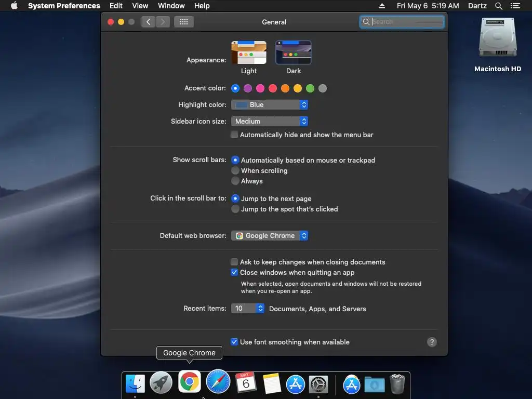Open the Downloads folder in Dock
This screenshot has height=399, width=532.
coord(375,384)
